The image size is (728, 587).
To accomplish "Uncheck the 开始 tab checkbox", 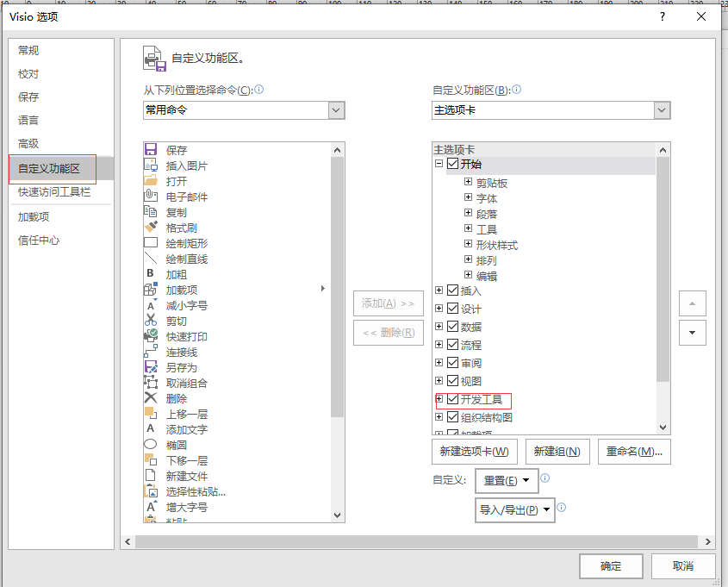I will pyautogui.click(x=452, y=164).
